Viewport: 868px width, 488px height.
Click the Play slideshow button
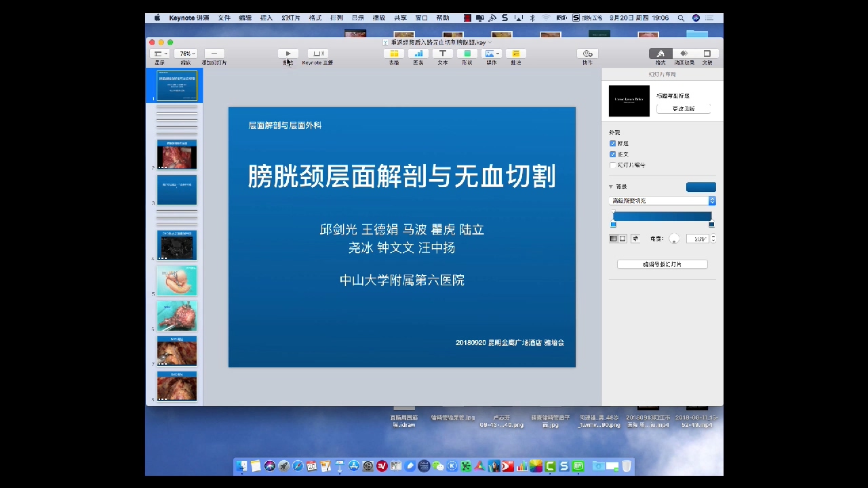pos(288,54)
